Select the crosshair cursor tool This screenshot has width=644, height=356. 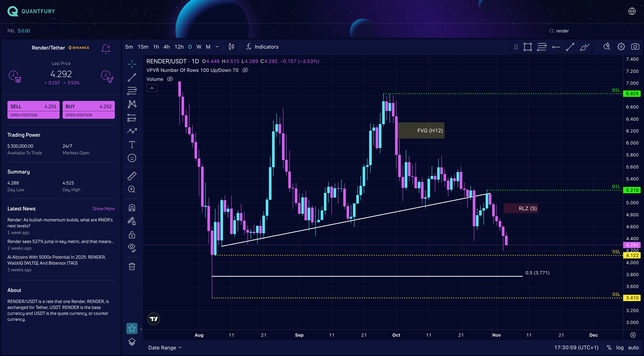point(132,64)
